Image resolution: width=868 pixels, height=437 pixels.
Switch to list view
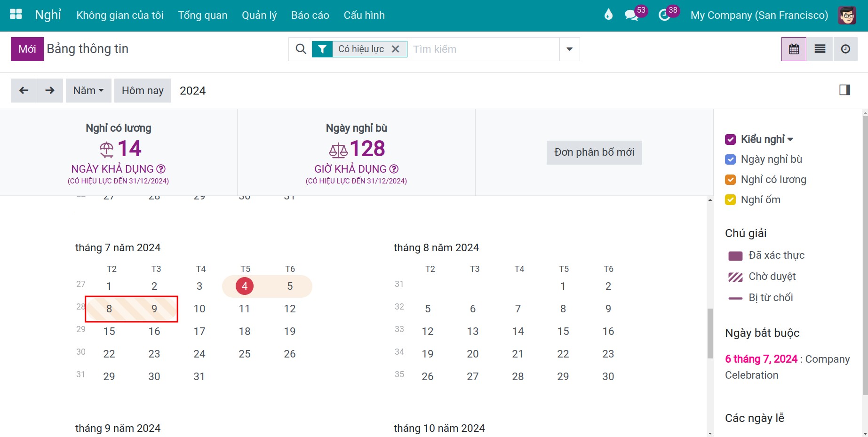(x=820, y=49)
